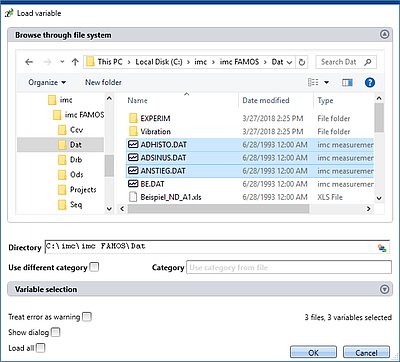This screenshot has width=400, height=362.
Task: Sort by Type column header
Action: (325, 100)
